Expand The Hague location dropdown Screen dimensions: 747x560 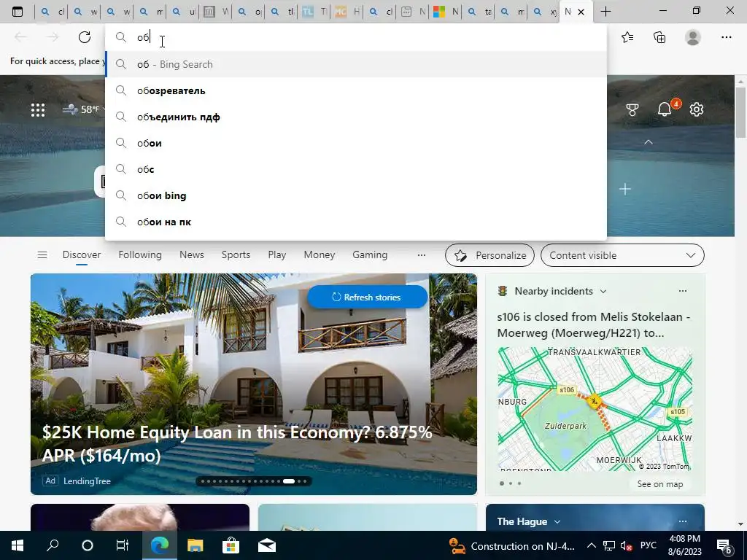(x=557, y=522)
